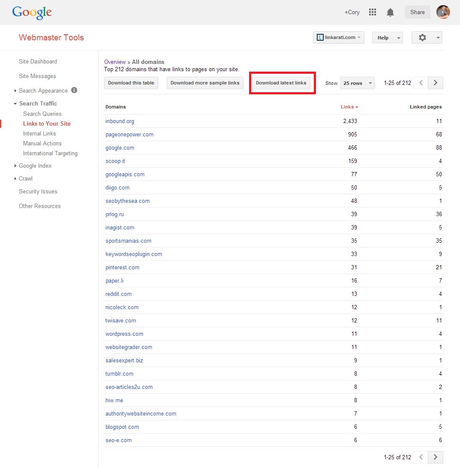Open the settings gear menu
This screenshot has height=476, width=460.
coord(427,38)
